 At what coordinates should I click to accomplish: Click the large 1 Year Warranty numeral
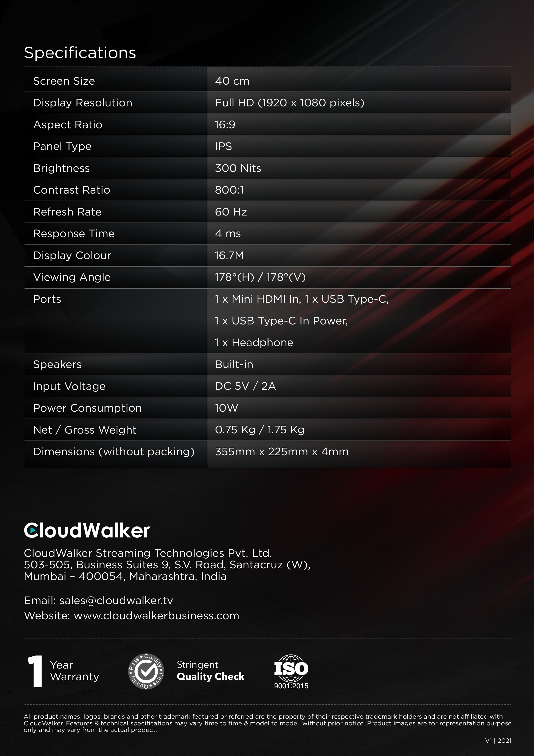point(35,671)
